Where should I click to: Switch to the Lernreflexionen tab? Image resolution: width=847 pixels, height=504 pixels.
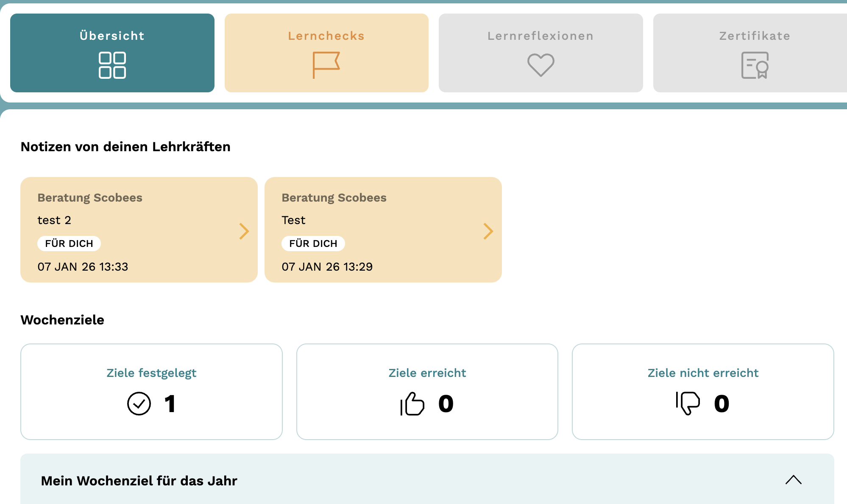point(541,53)
